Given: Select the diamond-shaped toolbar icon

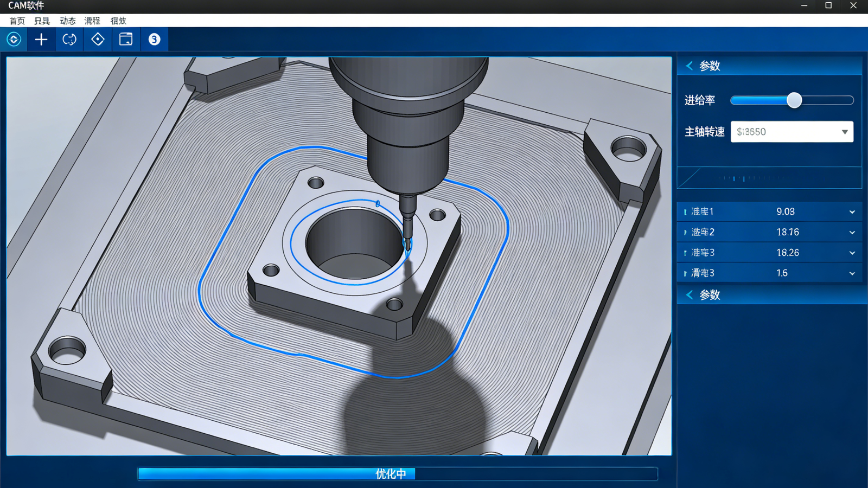Looking at the screenshot, I should [98, 40].
